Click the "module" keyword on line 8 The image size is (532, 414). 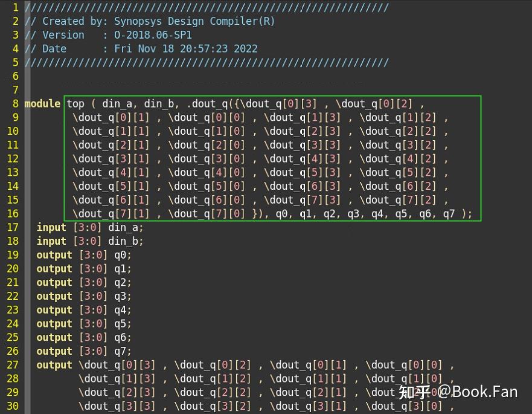click(x=42, y=103)
